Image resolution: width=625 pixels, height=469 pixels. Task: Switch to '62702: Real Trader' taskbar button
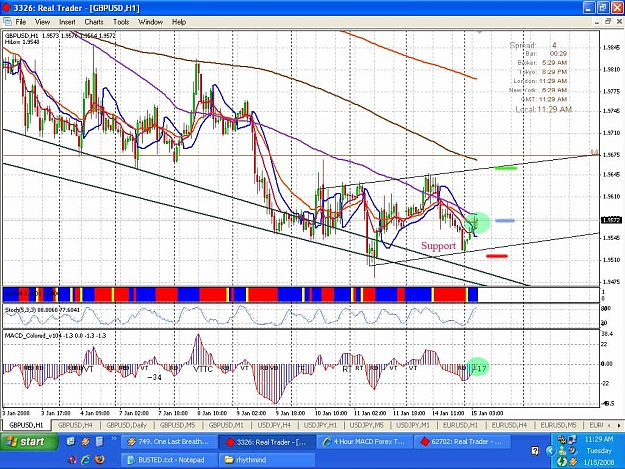click(x=462, y=442)
